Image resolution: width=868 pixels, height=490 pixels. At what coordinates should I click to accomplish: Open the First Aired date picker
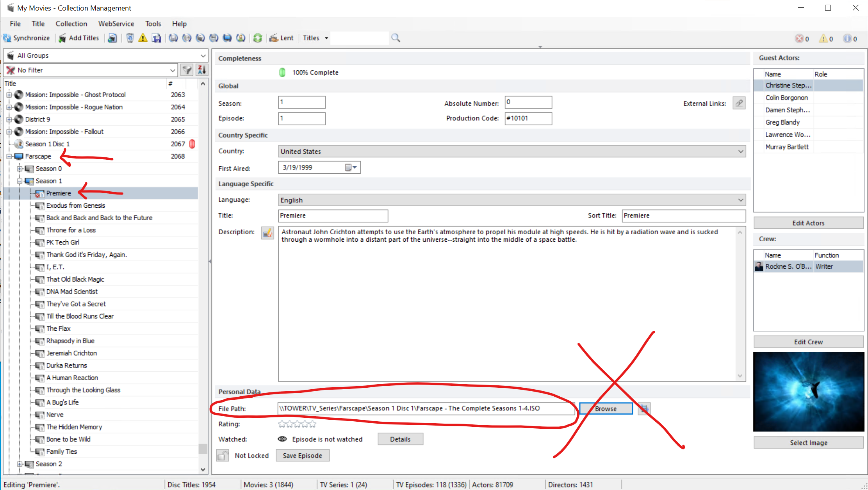point(351,167)
